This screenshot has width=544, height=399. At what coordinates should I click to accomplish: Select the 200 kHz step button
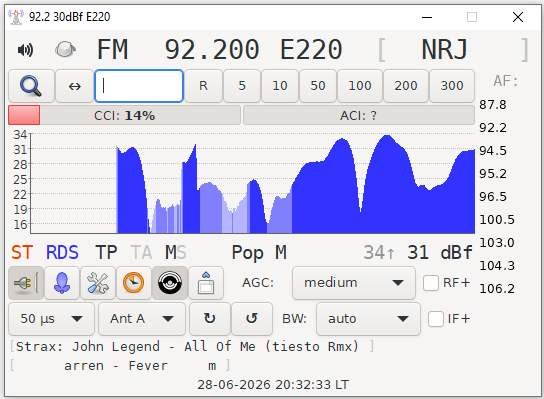pos(406,86)
